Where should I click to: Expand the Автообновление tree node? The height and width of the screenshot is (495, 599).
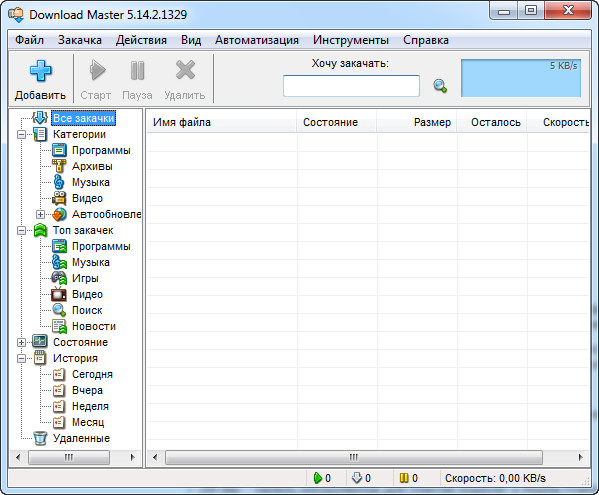40,215
